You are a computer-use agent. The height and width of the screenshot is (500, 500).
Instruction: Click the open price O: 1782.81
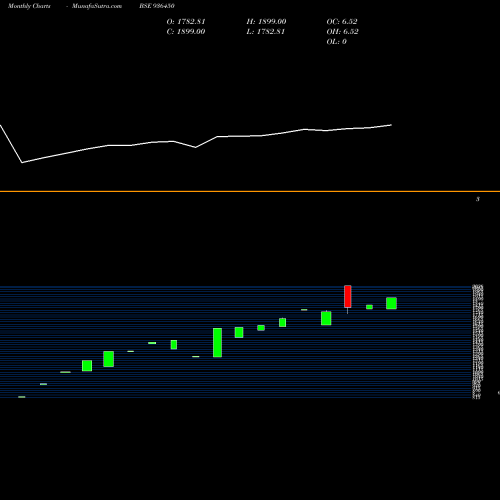[186, 22]
